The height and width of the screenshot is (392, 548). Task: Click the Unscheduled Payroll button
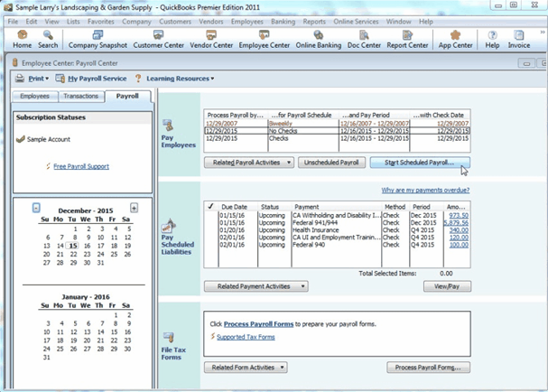point(331,163)
